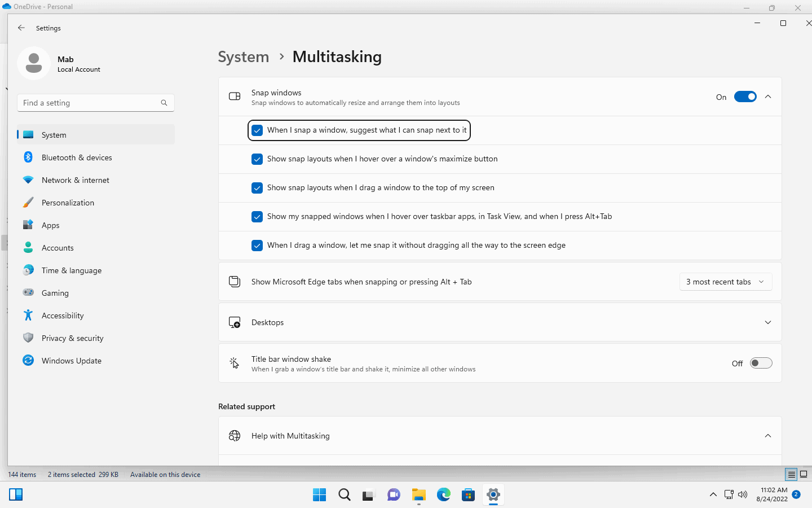The width and height of the screenshot is (812, 508).
Task: Open the Microsoft Edge tabs dropdown
Action: coord(725,281)
